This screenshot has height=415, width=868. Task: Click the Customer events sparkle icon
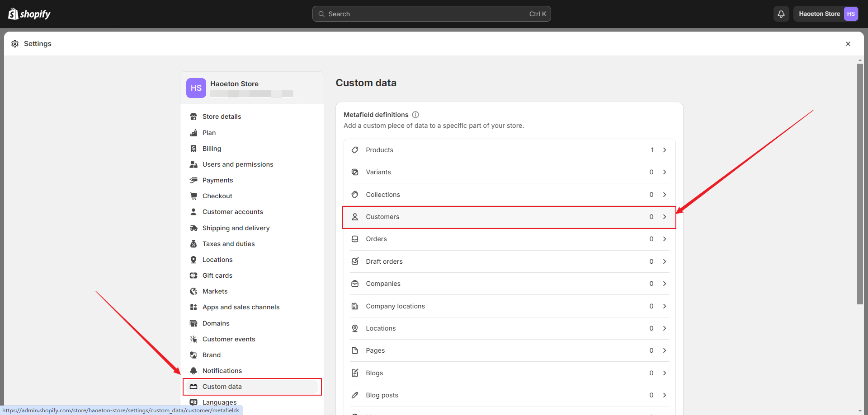click(193, 339)
